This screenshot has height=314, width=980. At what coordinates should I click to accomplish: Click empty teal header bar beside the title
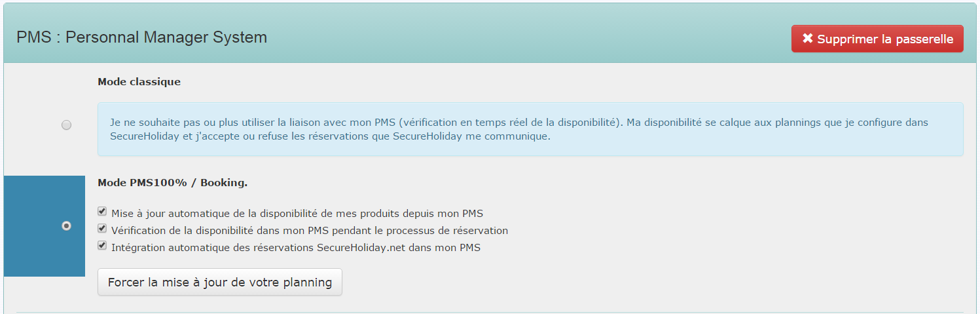(x=524, y=37)
